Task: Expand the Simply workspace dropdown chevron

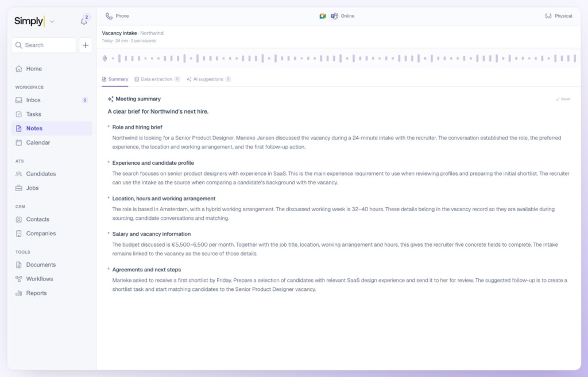Action: (x=52, y=22)
